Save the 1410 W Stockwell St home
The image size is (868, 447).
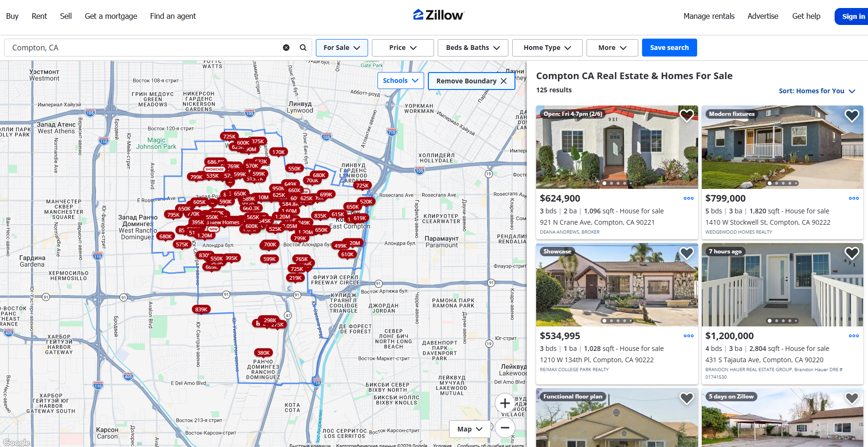click(852, 115)
